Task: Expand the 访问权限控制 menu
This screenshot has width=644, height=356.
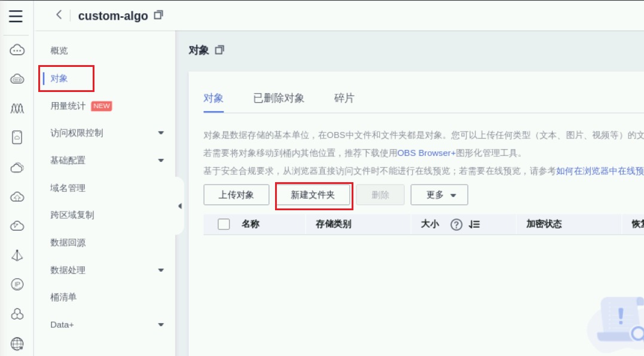Action: tap(160, 133)
